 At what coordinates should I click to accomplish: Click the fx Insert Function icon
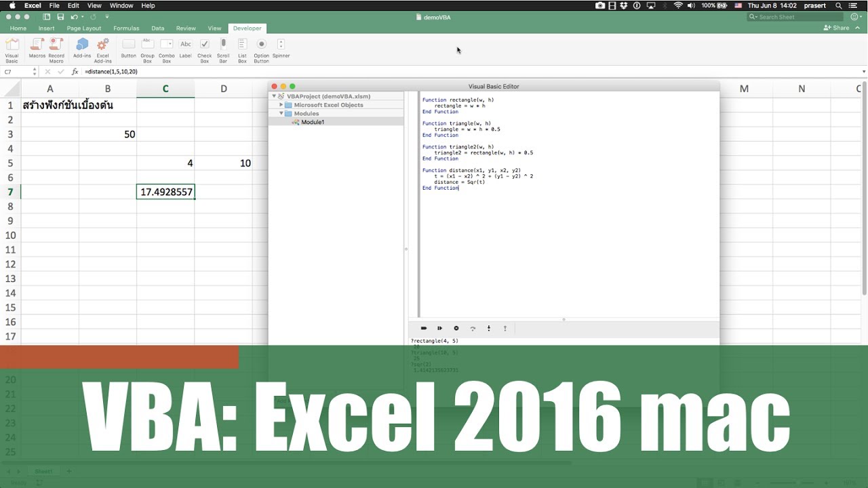[x=75, y=72]
